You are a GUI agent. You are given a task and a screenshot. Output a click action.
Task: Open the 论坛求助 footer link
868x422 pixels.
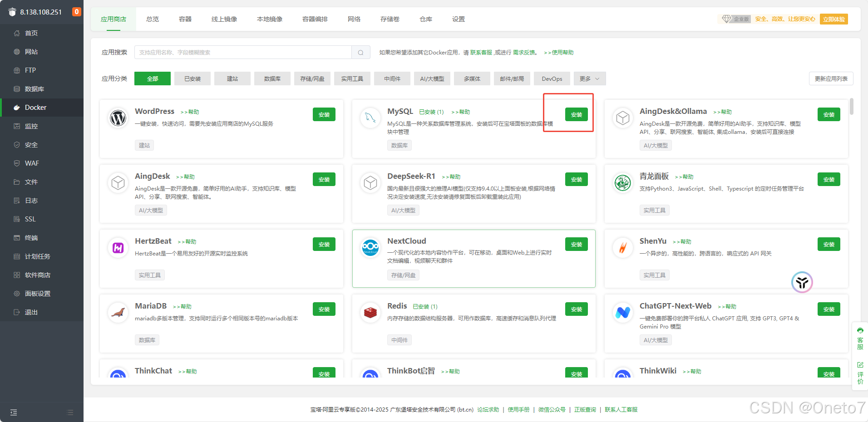(x=488, y=409)
